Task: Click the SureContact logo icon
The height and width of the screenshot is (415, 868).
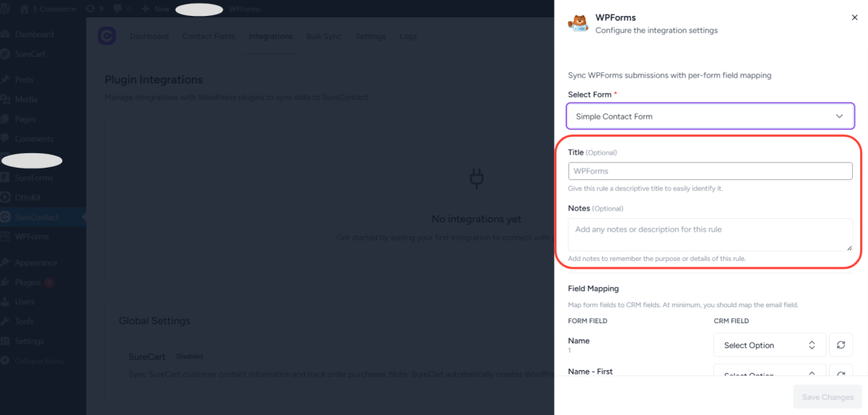Action: point(107,36)
